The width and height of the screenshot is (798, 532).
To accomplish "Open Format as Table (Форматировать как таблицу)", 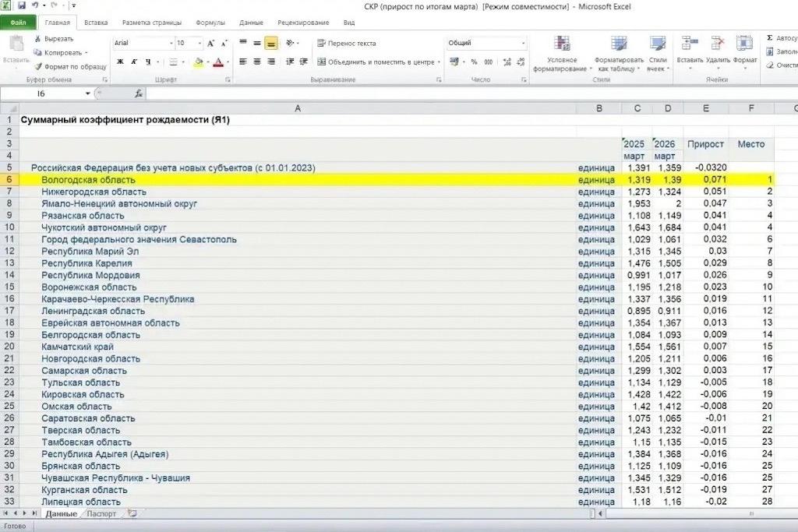I will point(619,54).
